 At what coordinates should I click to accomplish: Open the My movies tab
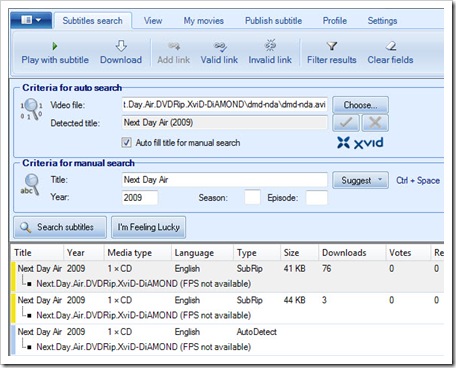[204, 21]
